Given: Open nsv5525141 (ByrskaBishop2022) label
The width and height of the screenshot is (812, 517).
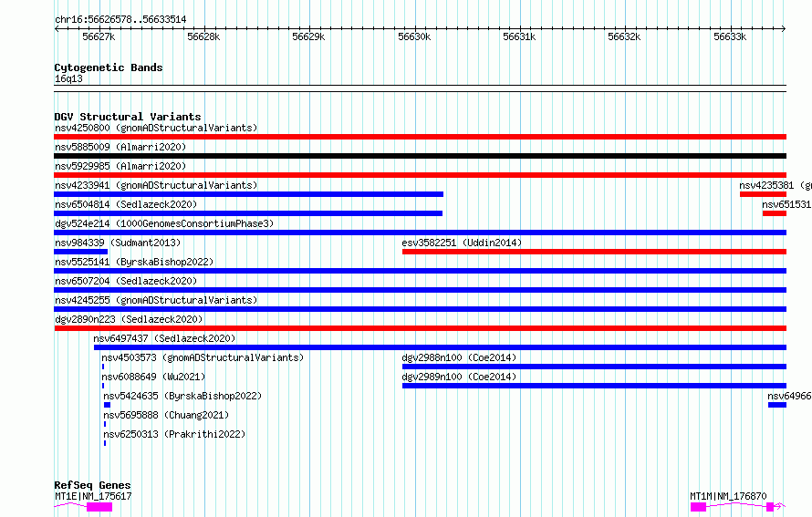Looking at the screenshot, I should tap(134, 262).
